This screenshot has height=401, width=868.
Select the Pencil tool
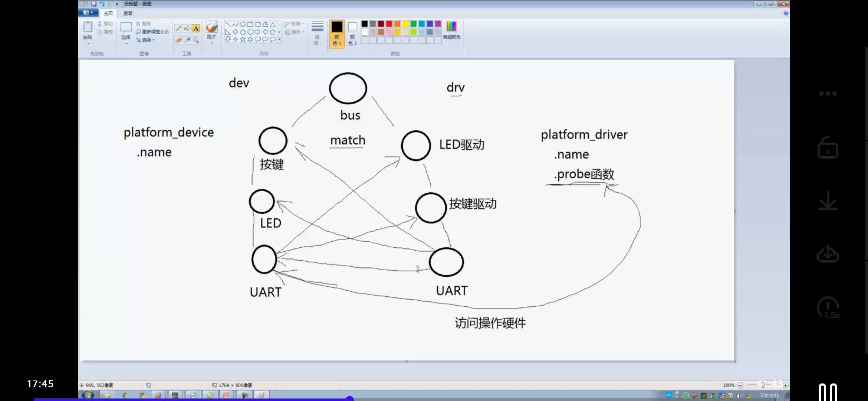pos(178,28)
